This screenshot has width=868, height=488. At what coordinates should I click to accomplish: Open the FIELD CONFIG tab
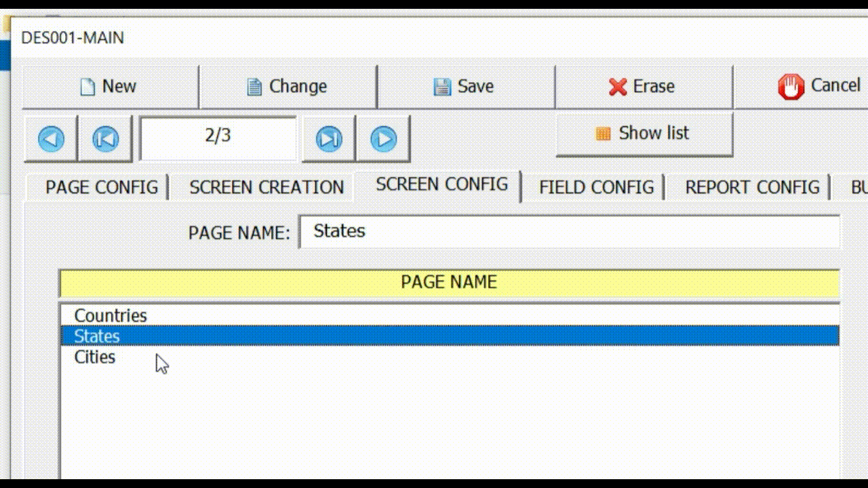click(596, 187)
